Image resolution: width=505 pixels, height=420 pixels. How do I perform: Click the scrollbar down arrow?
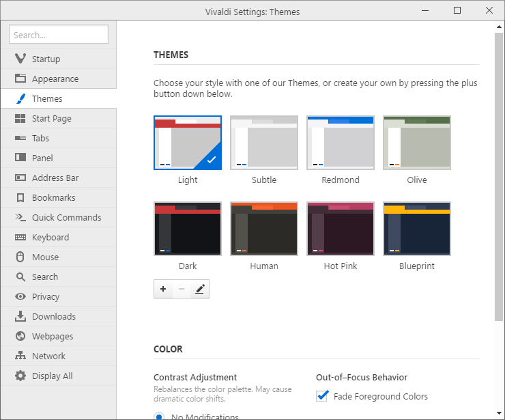499,413
